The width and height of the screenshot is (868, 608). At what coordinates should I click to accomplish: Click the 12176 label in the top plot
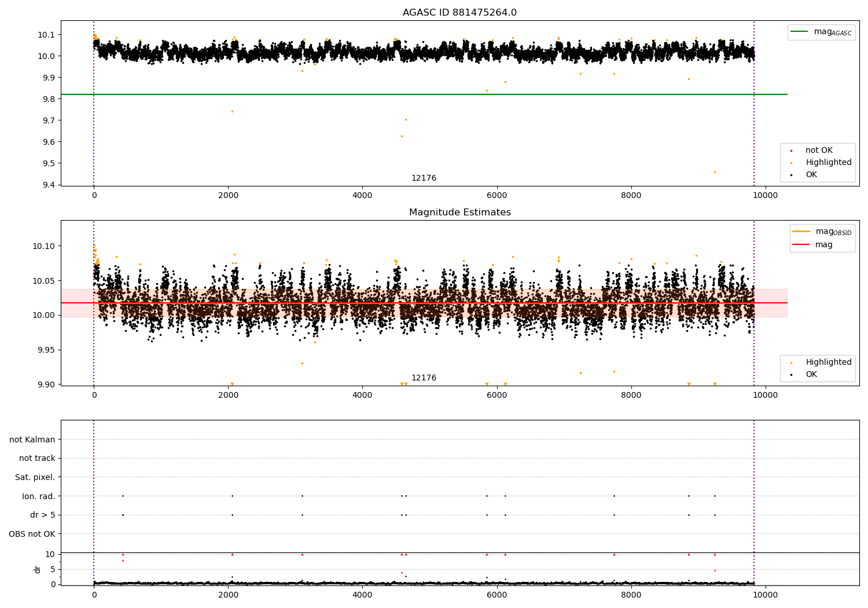coord(424,178)
